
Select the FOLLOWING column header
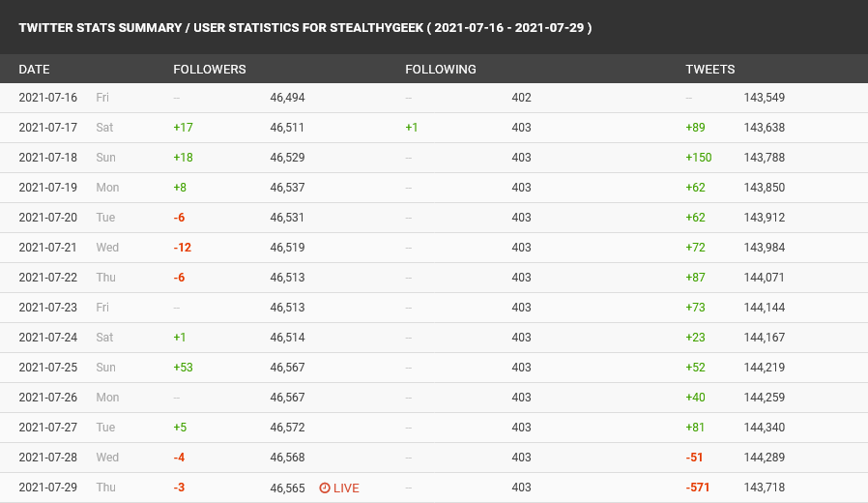(x=441, y=70)
